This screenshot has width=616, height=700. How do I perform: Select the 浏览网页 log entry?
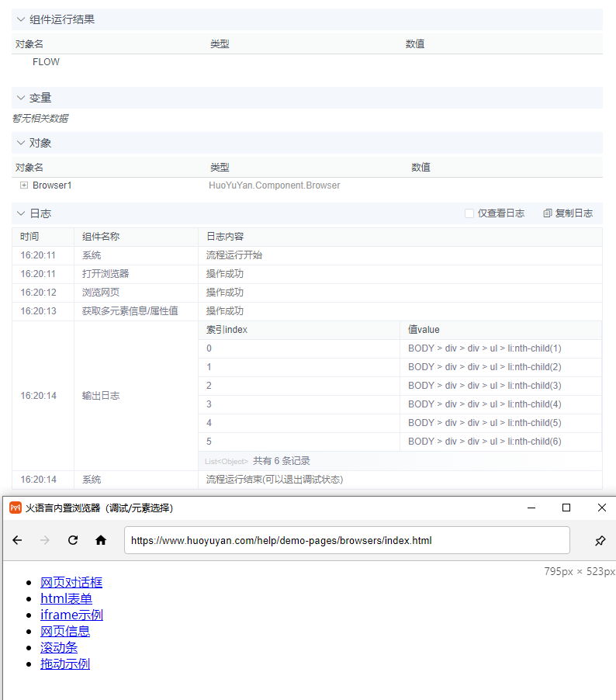(307, 293)
